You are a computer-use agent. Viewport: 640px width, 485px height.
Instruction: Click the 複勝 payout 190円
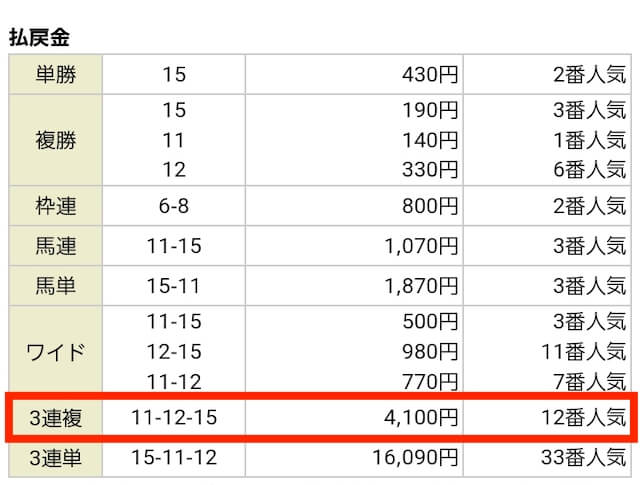coord(430,110)
